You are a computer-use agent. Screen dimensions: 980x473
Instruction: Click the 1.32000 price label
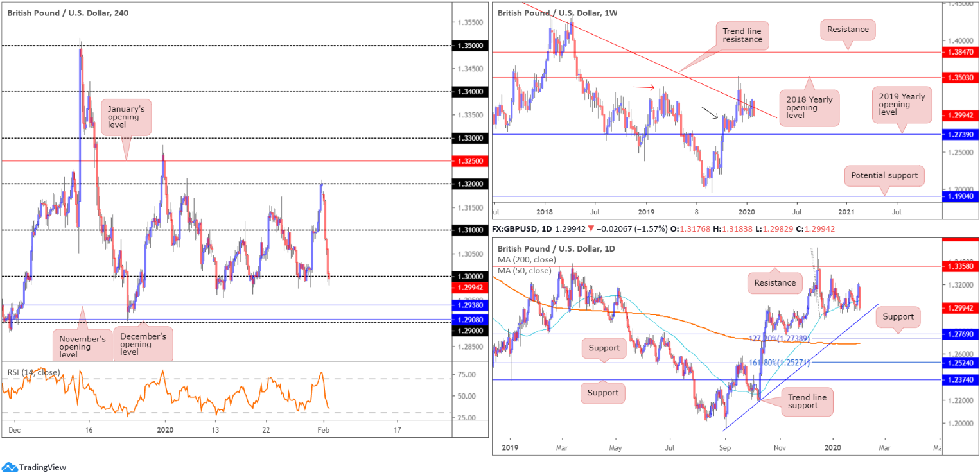[x=471, y=184]
